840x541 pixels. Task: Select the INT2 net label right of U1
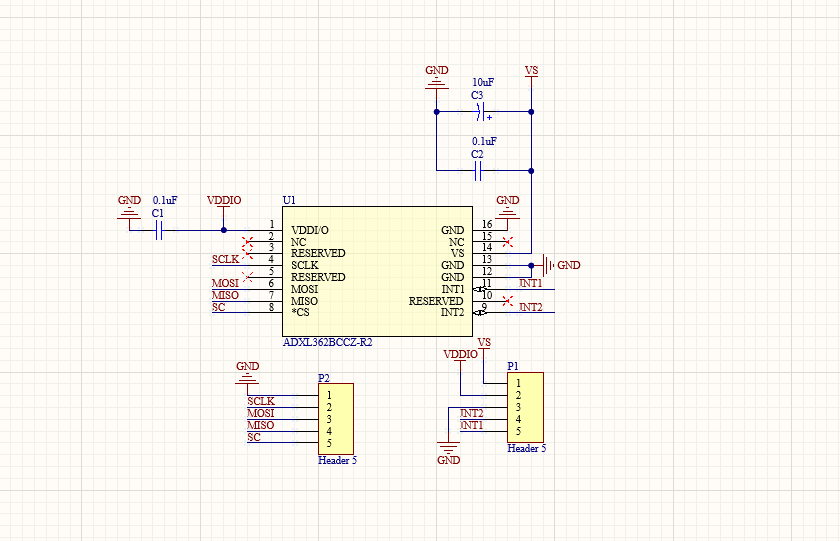(530, 307)
